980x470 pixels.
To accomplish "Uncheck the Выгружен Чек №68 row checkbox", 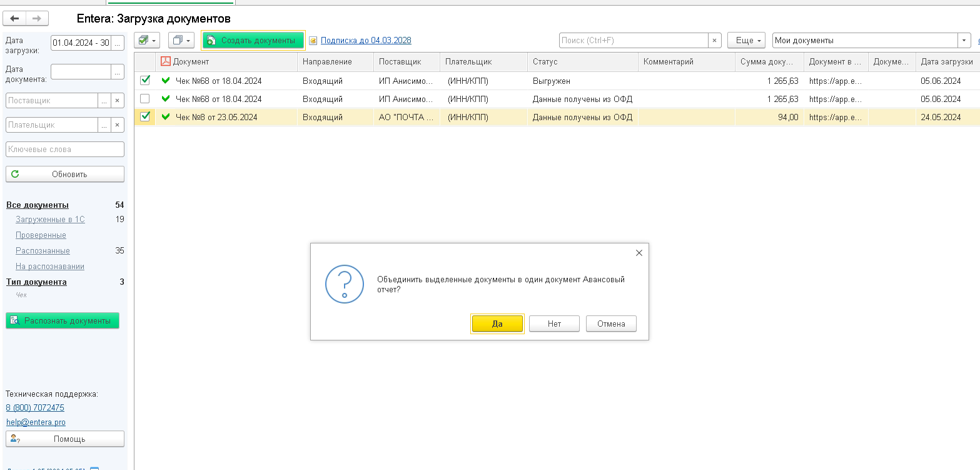I will click(145, 80).
